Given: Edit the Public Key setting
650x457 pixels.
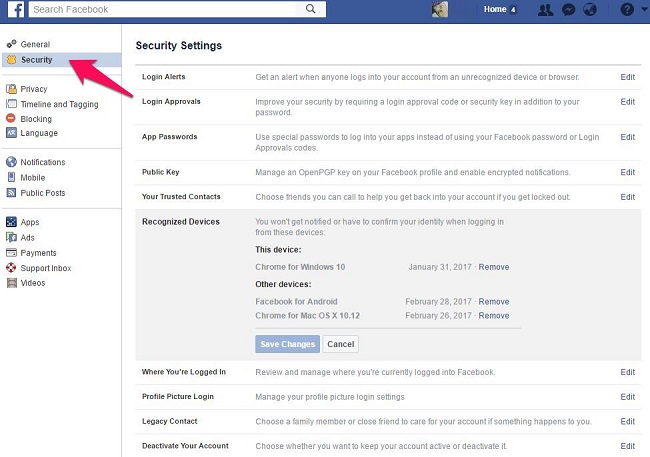Looking at the screenshot, I should [x=628, y=172].
